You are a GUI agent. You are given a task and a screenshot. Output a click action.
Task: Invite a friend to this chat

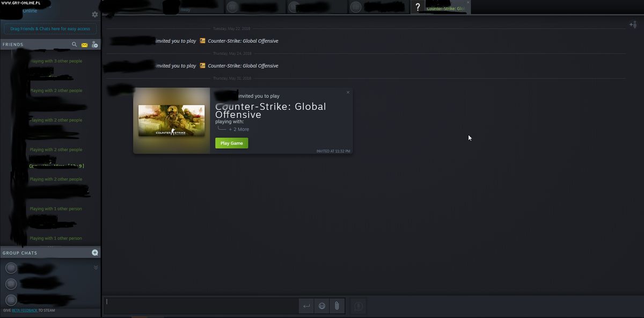633,25
